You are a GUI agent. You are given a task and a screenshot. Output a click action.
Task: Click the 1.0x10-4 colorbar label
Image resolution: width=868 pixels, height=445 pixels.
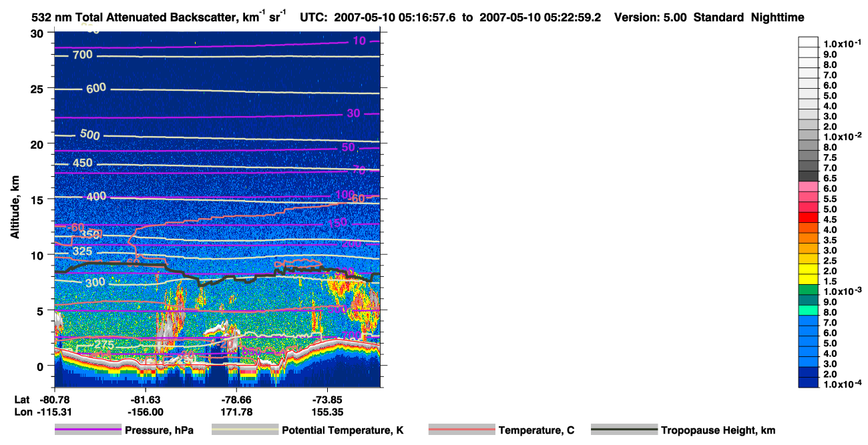[x=841, y=385]
